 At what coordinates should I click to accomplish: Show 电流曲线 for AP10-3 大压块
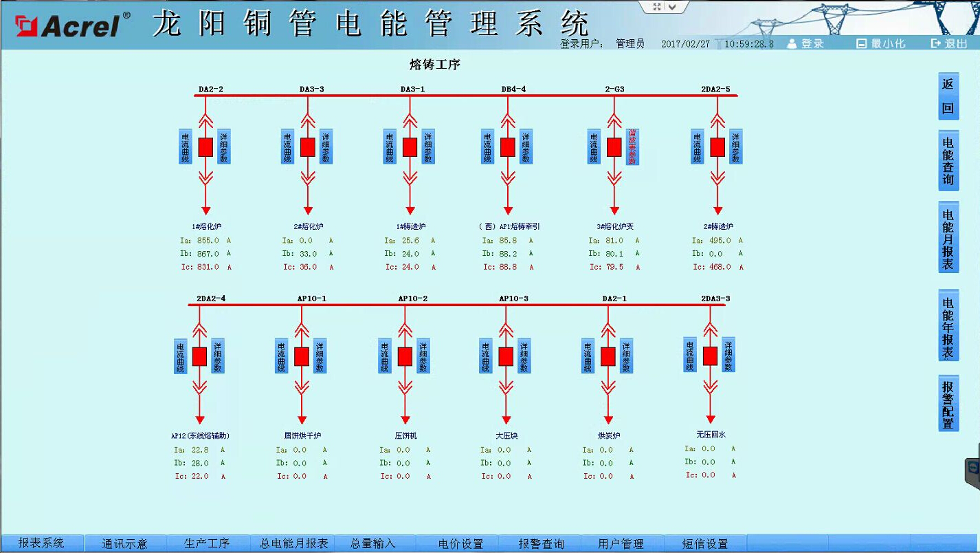(486, 356)
